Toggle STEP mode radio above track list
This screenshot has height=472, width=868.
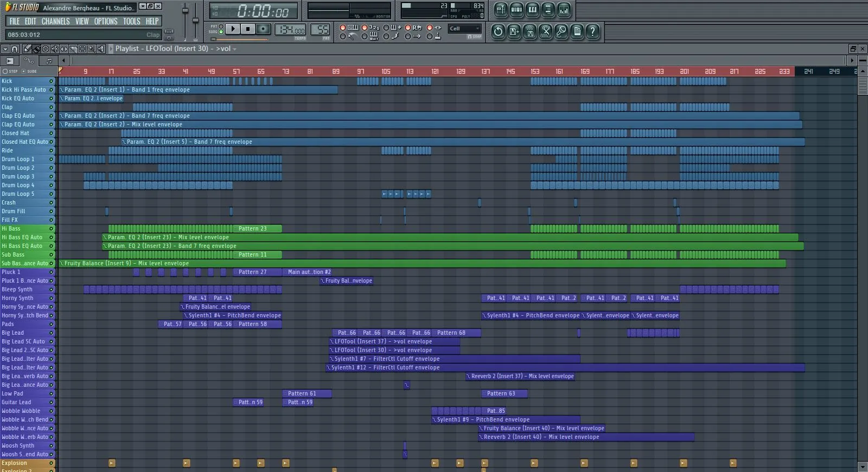tap(5, 71)
